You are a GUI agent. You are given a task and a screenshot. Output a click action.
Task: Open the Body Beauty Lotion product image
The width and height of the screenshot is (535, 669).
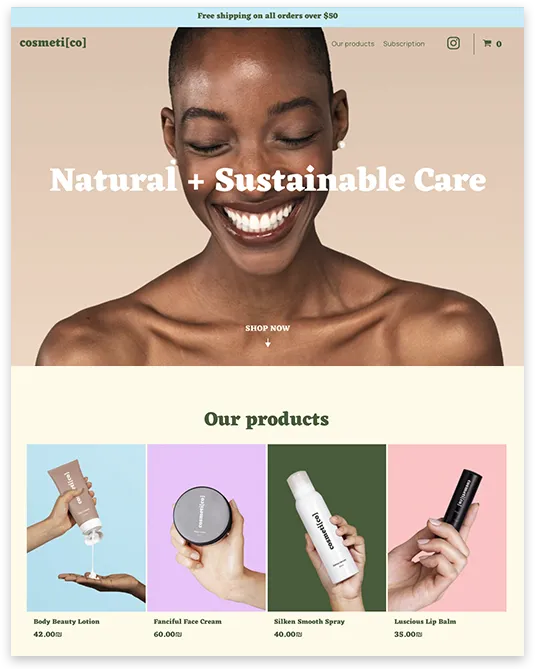86,528
